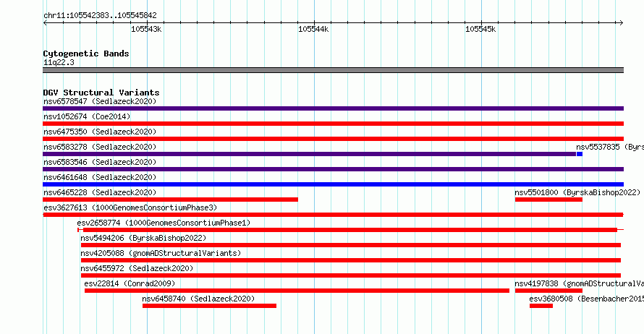Click the ruler's right arrowhead

pyautogui.click(x=622, y=22)
